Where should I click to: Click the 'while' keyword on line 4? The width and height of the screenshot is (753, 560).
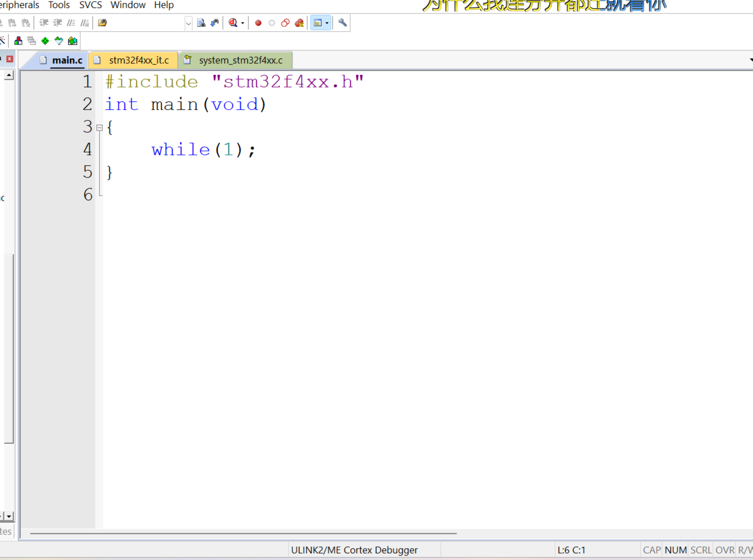(x=181, y=150)
